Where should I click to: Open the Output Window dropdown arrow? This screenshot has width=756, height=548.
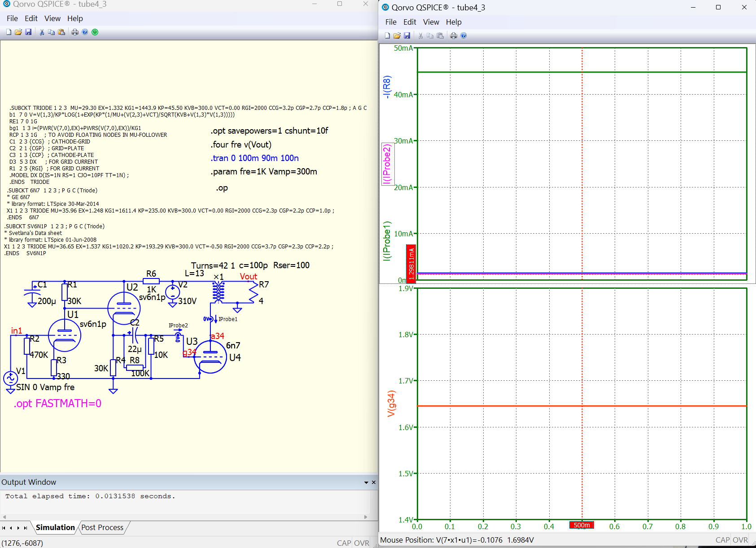coord(366,483)
